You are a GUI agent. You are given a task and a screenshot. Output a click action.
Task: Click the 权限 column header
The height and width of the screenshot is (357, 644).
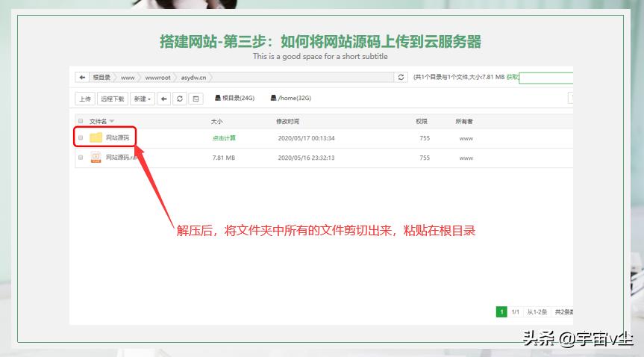point(422,121)
